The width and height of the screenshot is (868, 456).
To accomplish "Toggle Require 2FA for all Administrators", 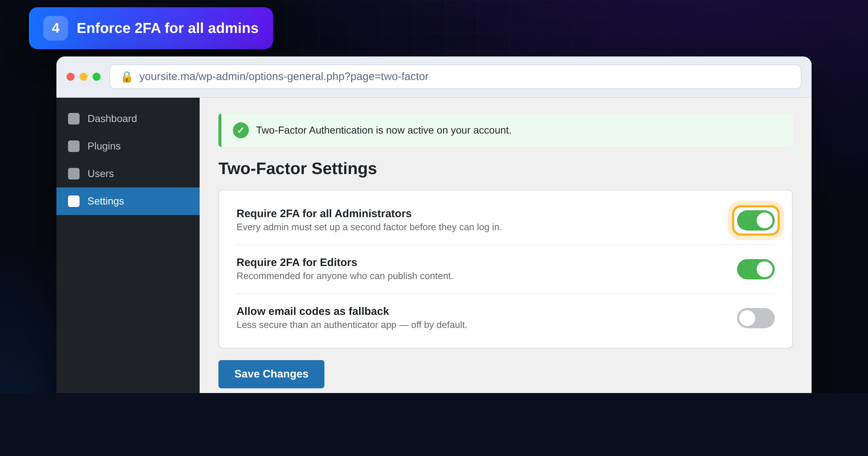I will point(756,220).
